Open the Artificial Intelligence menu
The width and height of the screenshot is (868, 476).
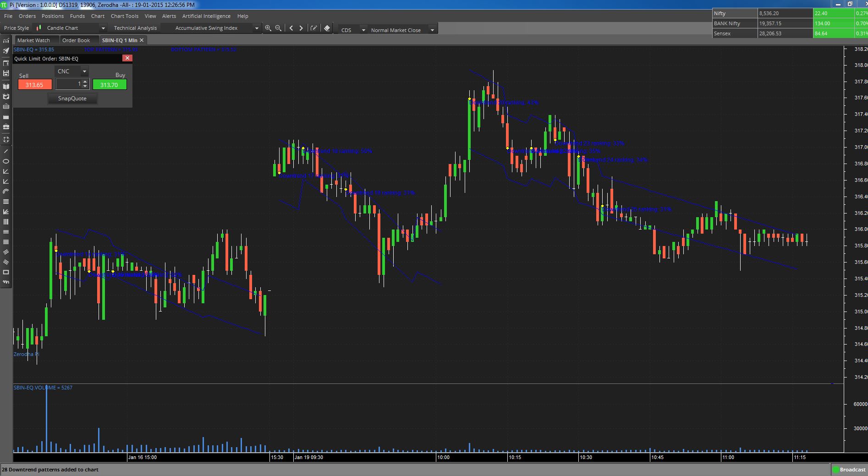[x=206, y=16]
